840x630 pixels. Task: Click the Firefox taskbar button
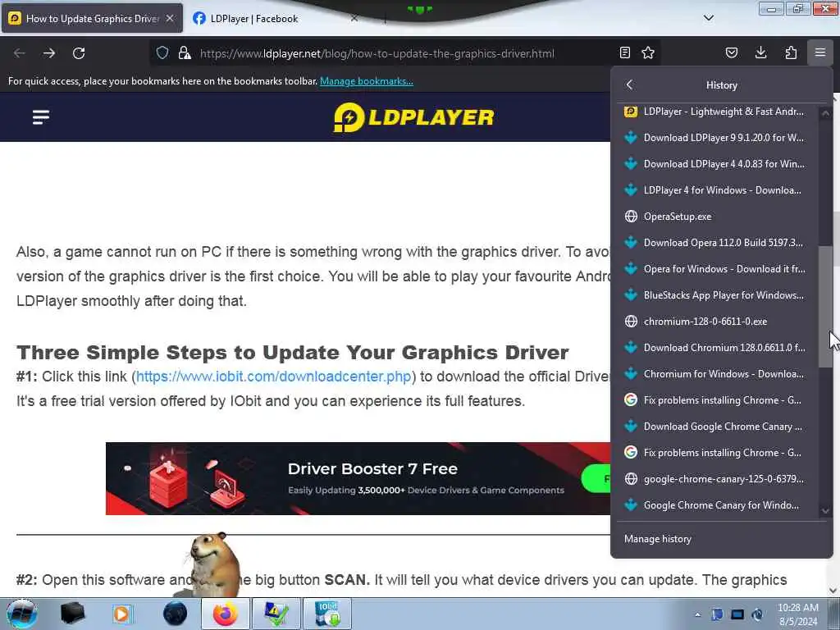225,614
